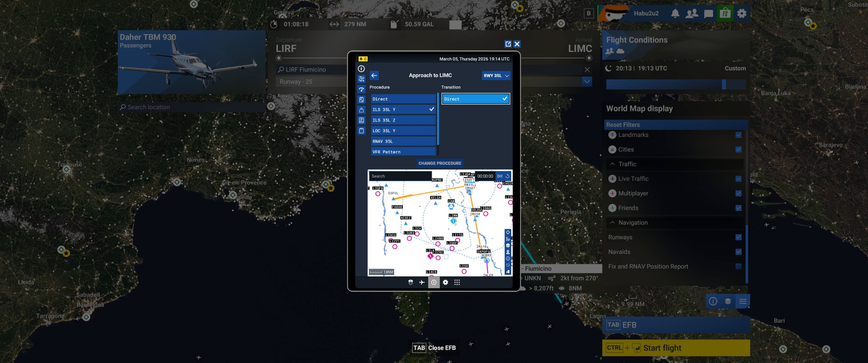868x363 pixels.
Task: Click the EFB back arrow button
Action: (374, 75)
